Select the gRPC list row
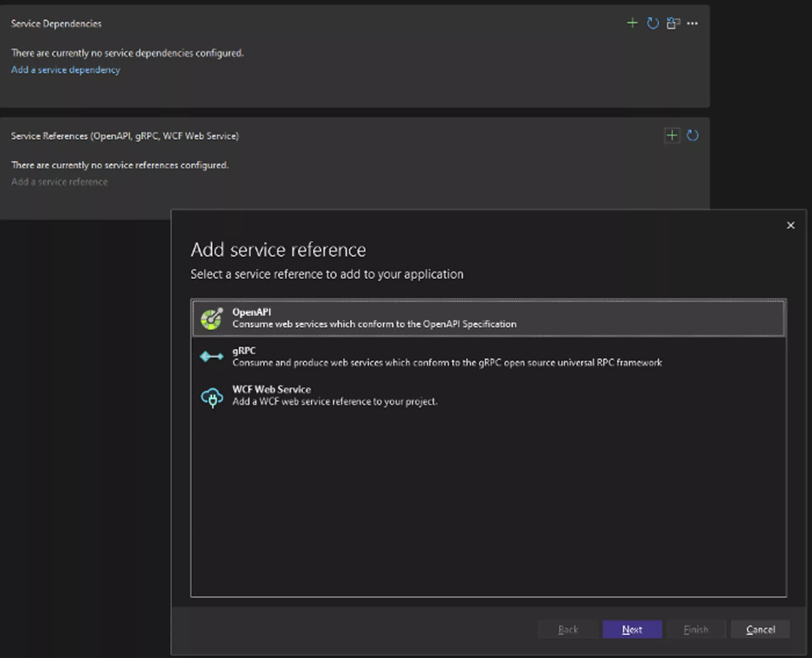 (x=488, y=357)
